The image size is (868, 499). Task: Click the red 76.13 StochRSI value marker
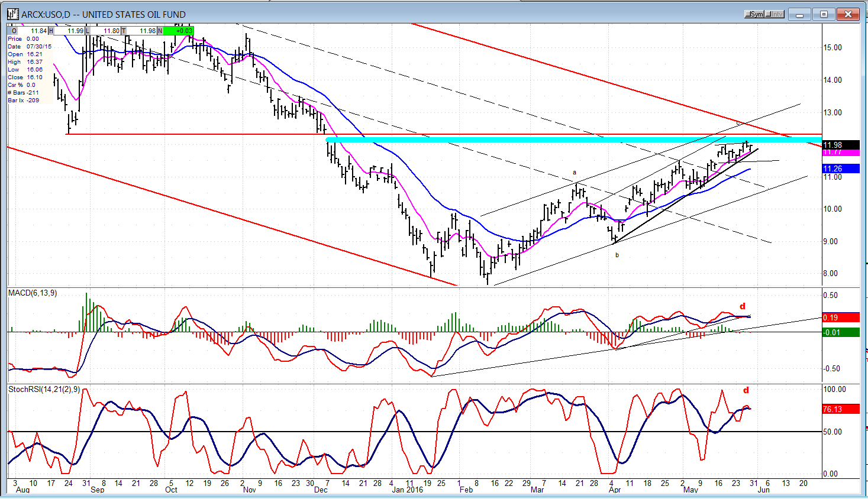click(x=841, y=409)
